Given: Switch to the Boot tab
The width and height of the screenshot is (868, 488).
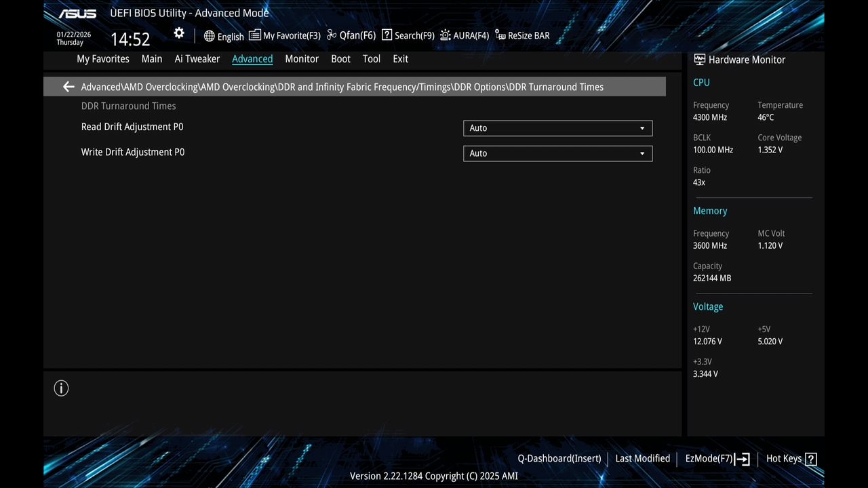Looking at the screenshot, I should 340,59.
